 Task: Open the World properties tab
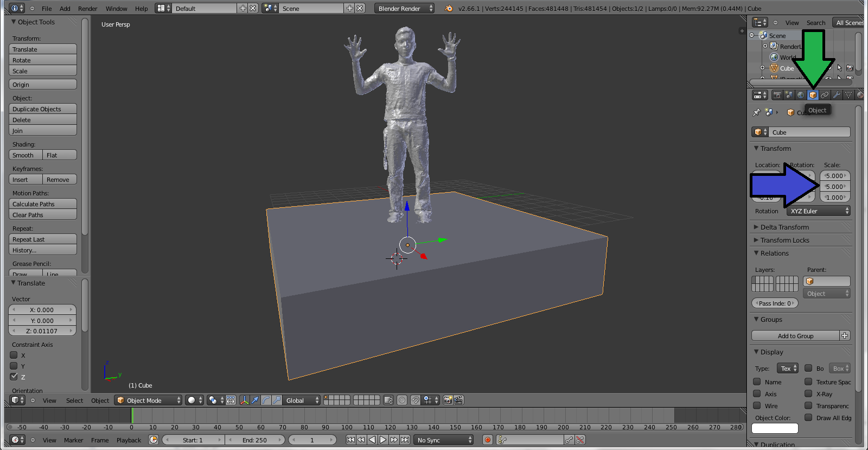(801, 95)
